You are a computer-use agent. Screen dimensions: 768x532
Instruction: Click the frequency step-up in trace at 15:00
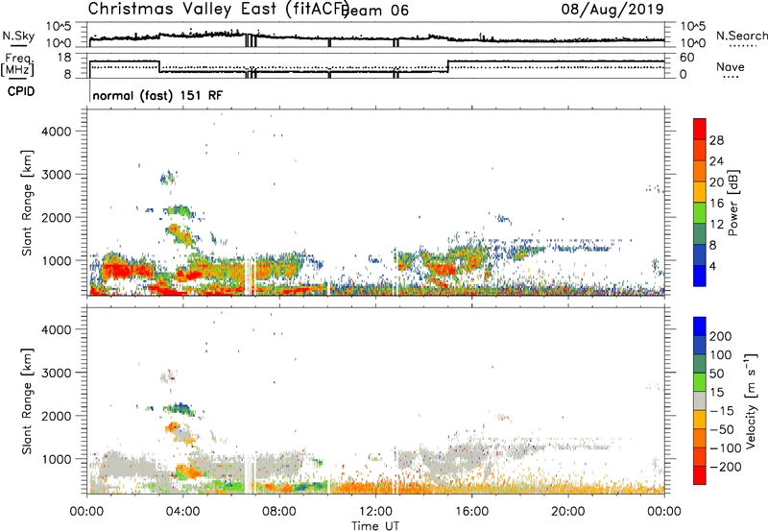pyautogui.click(x=448, y=66)
